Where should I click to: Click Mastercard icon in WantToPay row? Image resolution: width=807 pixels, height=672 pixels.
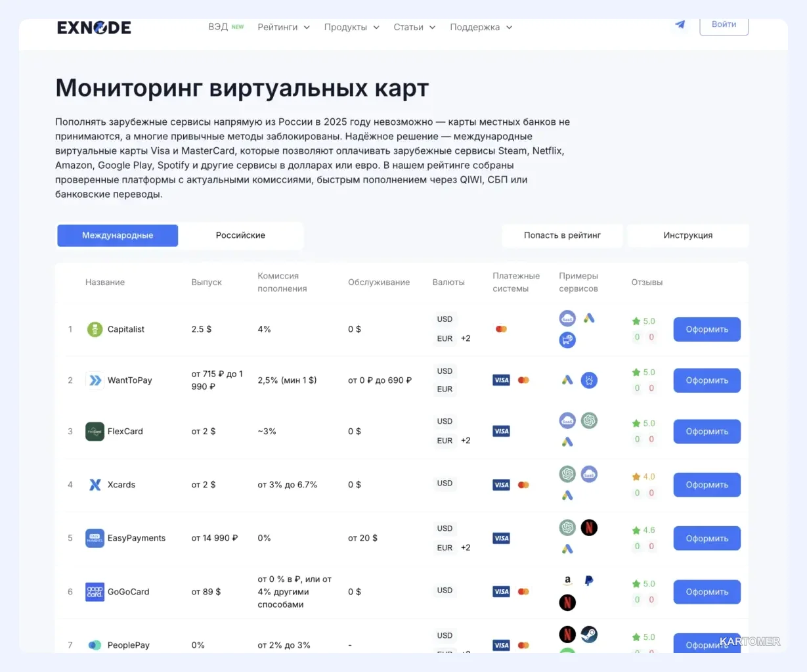pos(523,380)
